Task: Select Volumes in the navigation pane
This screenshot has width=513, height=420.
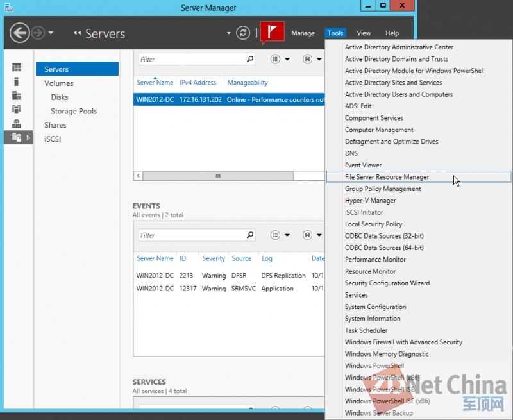Action: pyautogui.click(x=59, y=83)
